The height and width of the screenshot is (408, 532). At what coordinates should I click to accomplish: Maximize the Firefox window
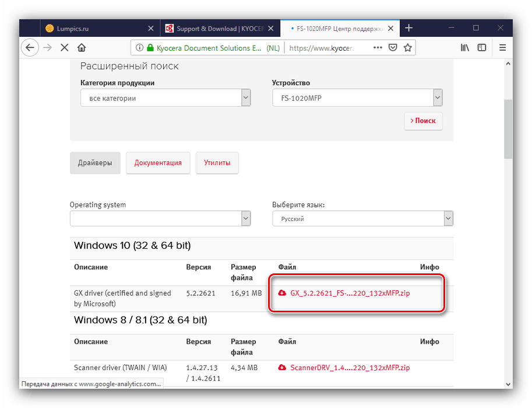[476, 28]
